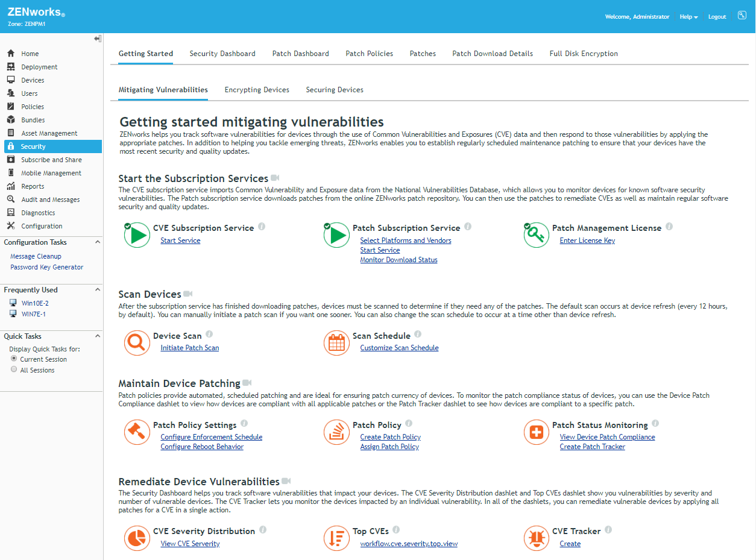The height and width of the screenshot is (560, 756).
Task: Open Devices in the navigation menu
Action: (x=33, y=80)
